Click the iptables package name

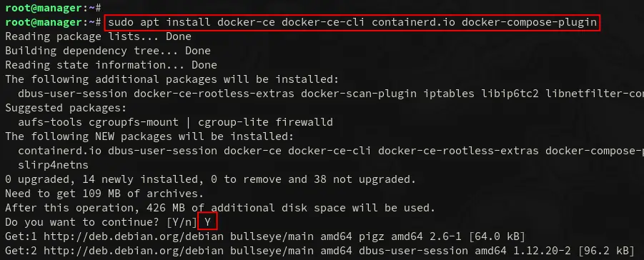click(x=448, y=94)
